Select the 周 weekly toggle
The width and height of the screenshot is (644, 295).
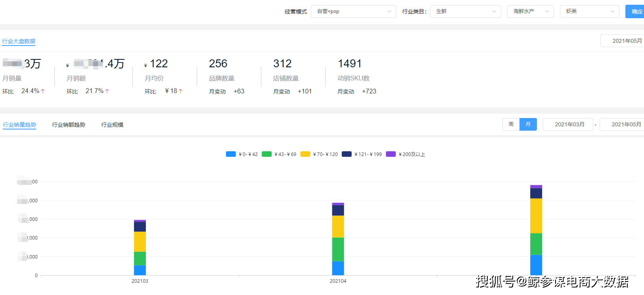[511, 124]
